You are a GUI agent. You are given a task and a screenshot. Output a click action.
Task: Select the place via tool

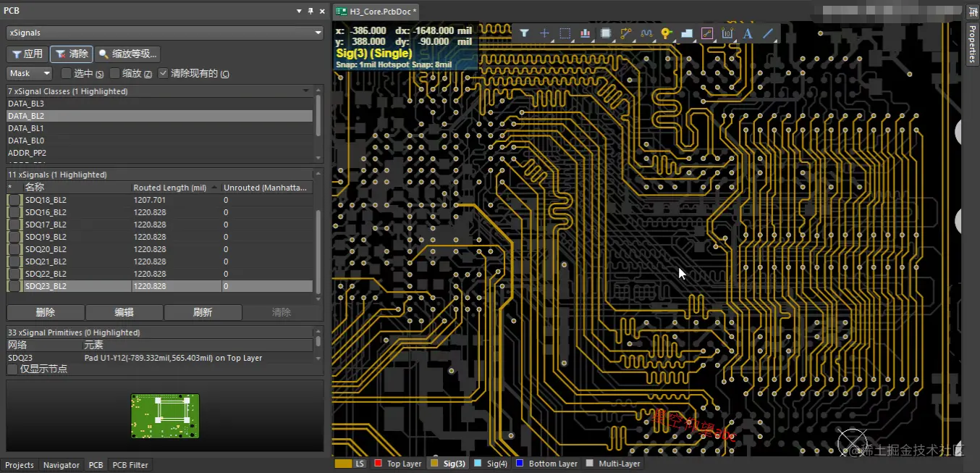click(x=667, y=33)
